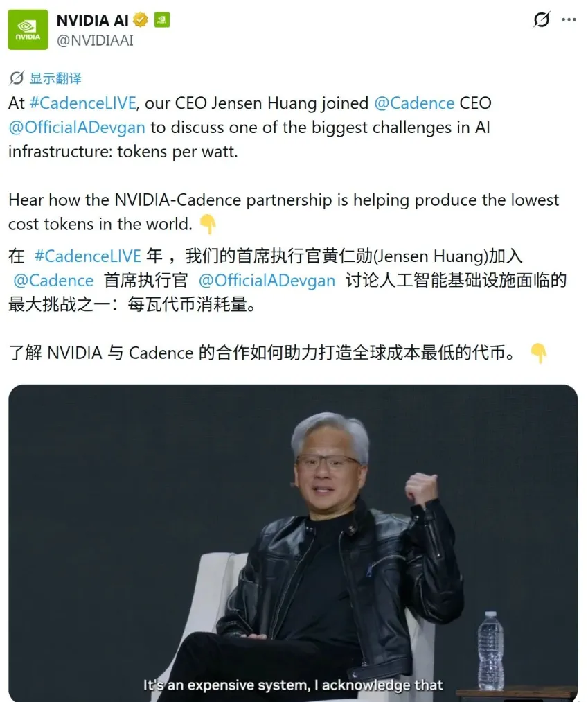Open the #CadenceLIVE hashtag in English text
The image size is (588, 702).
coord(83,103)
